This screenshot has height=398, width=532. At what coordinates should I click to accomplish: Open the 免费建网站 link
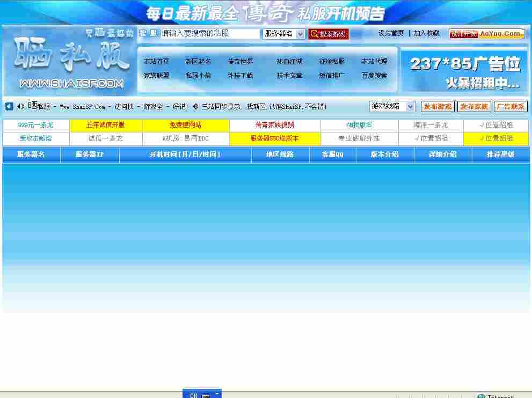pos(185,125)
